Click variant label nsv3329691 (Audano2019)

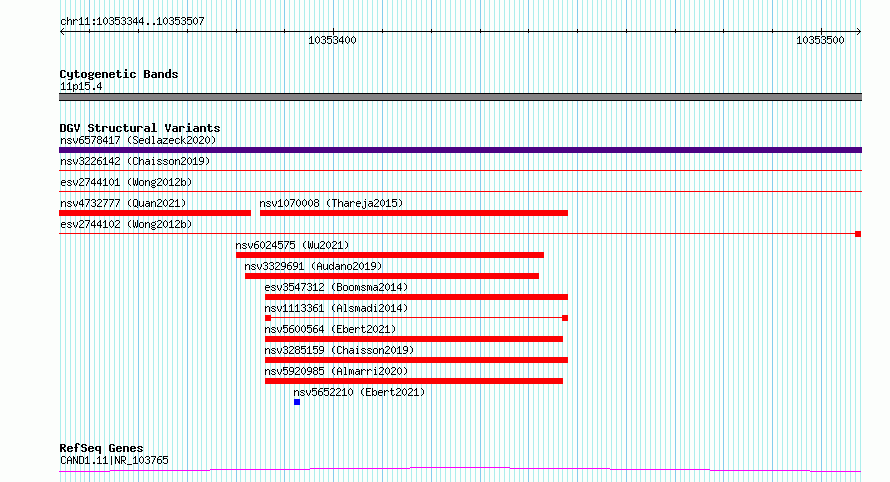tap(313, 266)
